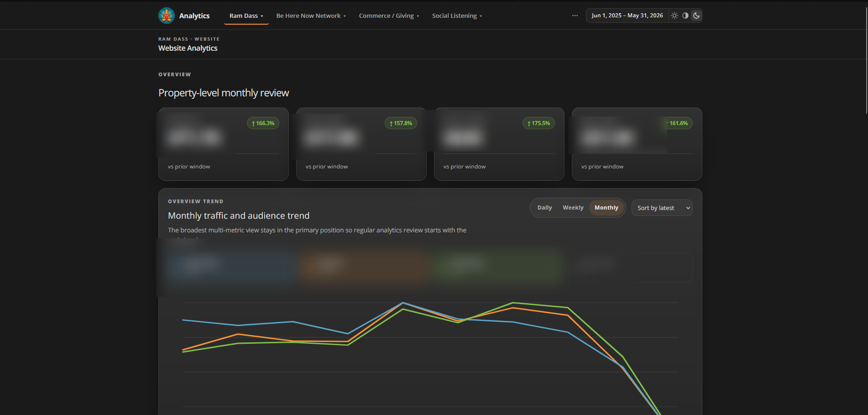Select the Monthly trend granularity

coord(607,208)
